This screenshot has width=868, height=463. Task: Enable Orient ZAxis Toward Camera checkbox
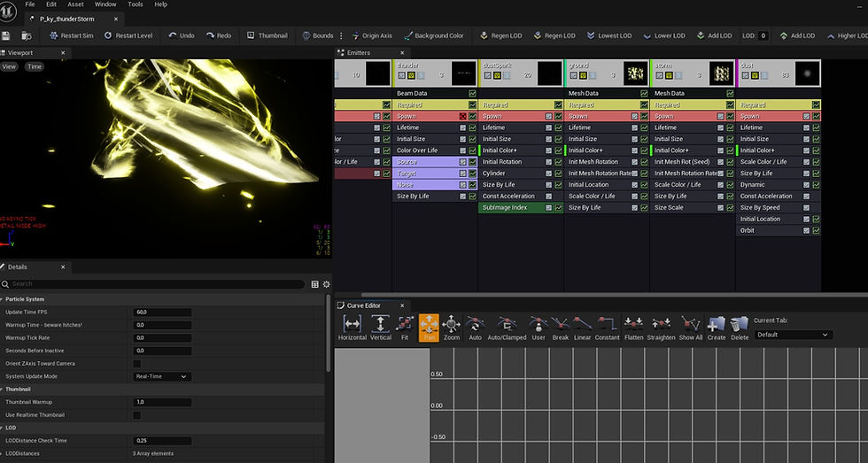136,364
